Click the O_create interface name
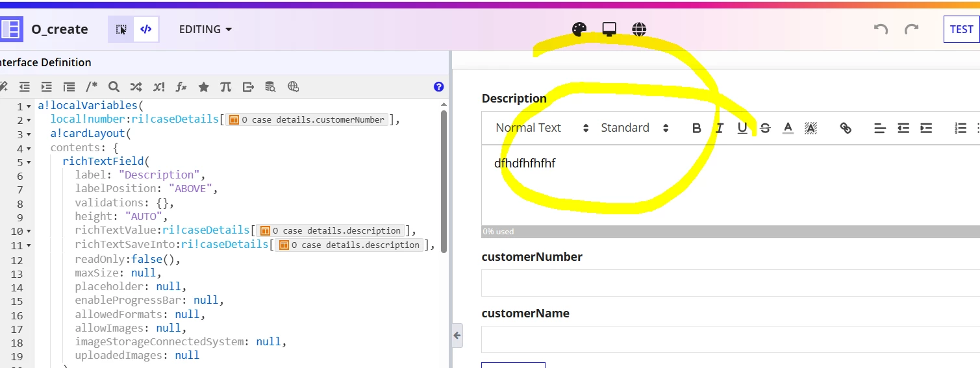980x368 pixels. (x=60, y=29)
